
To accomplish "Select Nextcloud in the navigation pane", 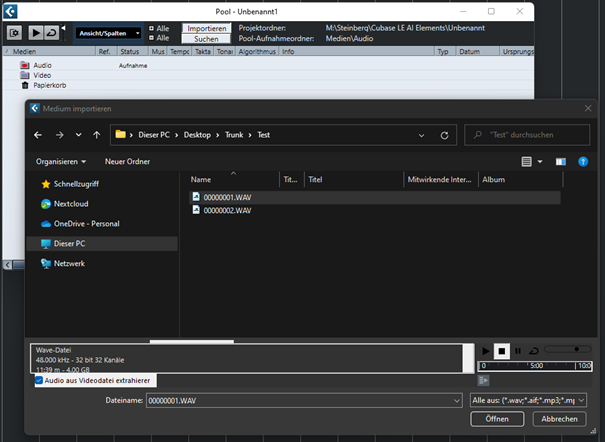I will (x=64, y=204).
